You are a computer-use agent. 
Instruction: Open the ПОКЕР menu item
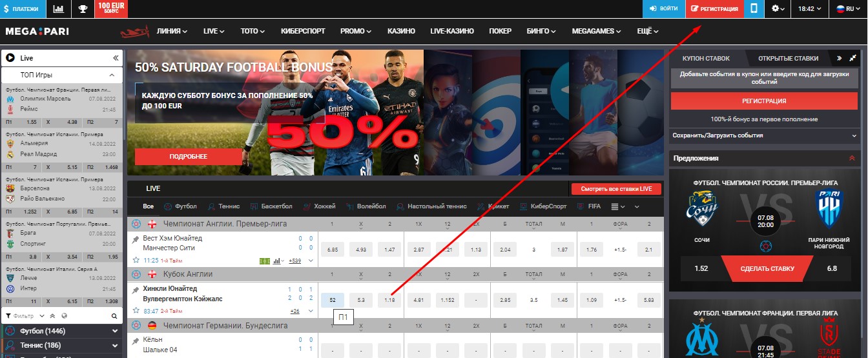(x=501, y=31)
